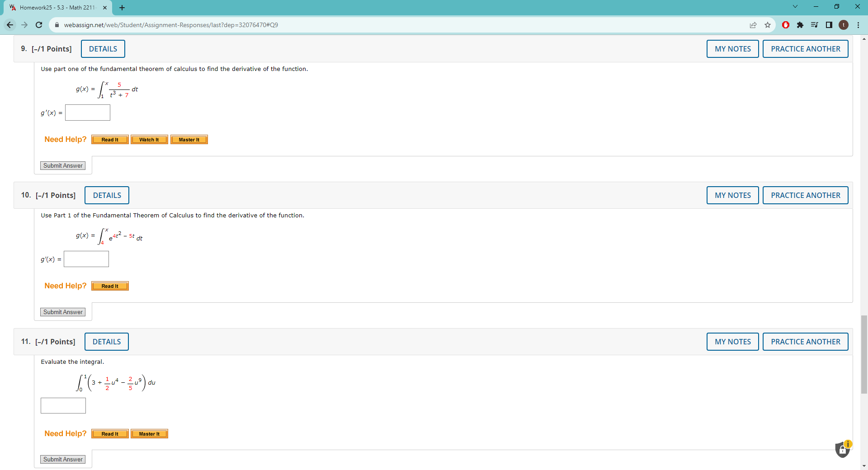Click the Watch It help button
Screen dimensions: 868x470
pos(149,139)
